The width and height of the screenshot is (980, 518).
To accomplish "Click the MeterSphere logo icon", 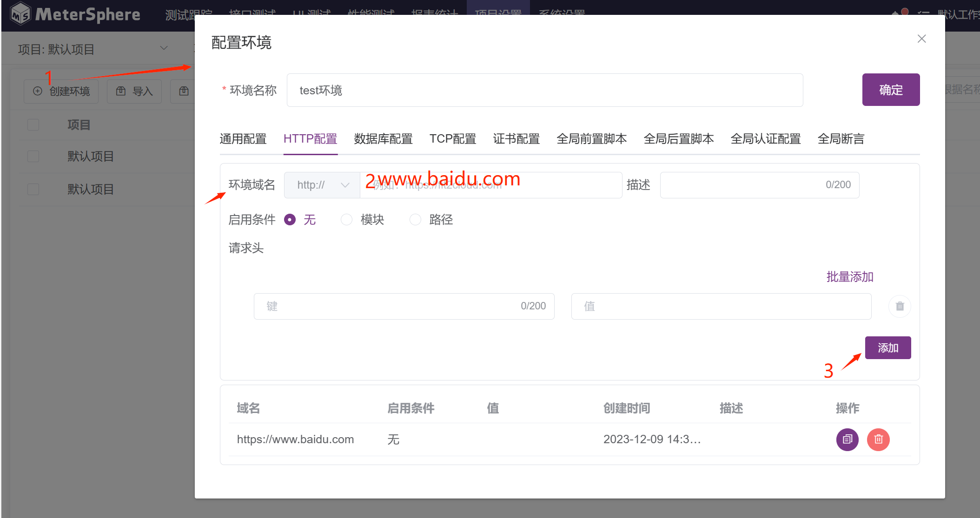I will point(20,14).
